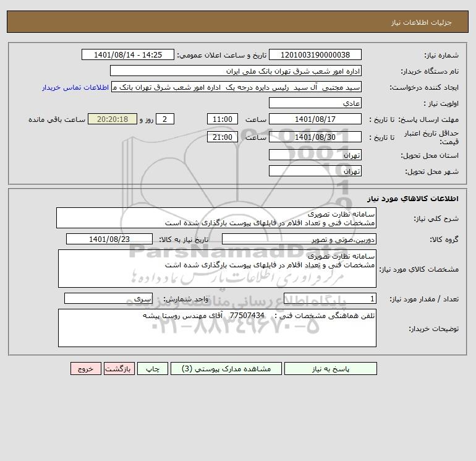Click the validity time field 21:00
Screen dimensions: 476x461
pos(223,137)
